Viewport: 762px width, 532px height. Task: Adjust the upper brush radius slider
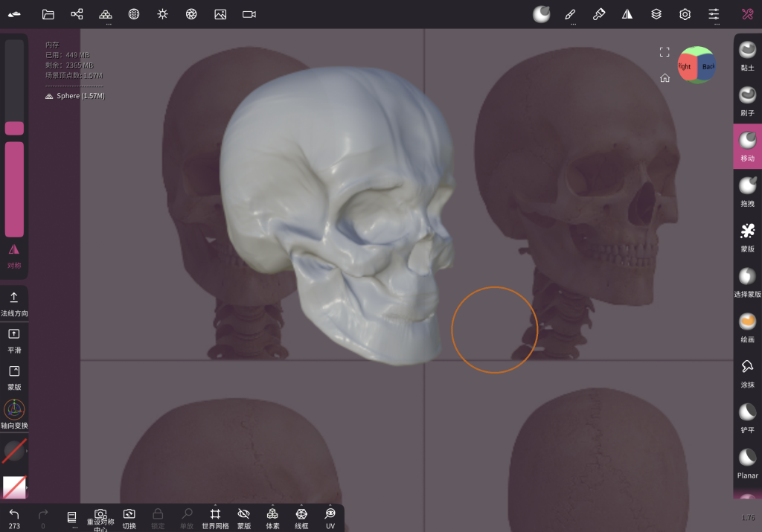point(14,88)
